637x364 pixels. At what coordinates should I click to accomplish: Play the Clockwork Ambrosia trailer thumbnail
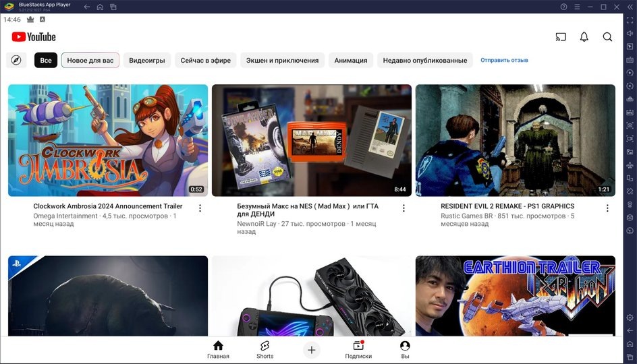coord(108,140)
